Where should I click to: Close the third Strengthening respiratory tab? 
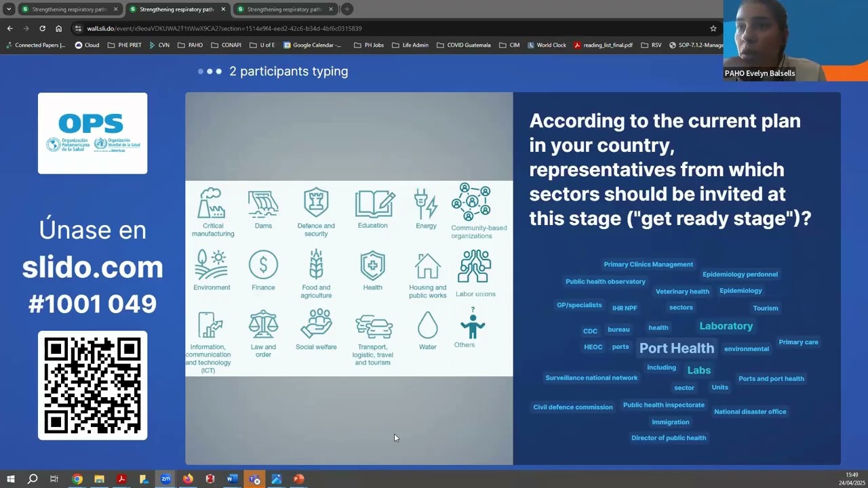[331, 9]
